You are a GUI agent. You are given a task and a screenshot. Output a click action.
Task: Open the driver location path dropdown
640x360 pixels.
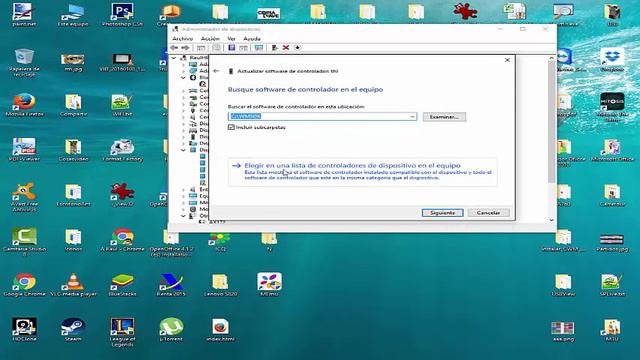412,117
